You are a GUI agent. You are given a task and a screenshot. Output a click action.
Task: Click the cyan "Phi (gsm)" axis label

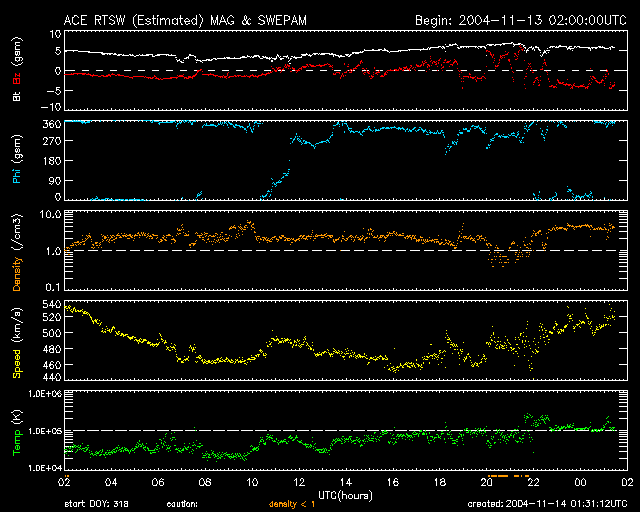point(17,159)
